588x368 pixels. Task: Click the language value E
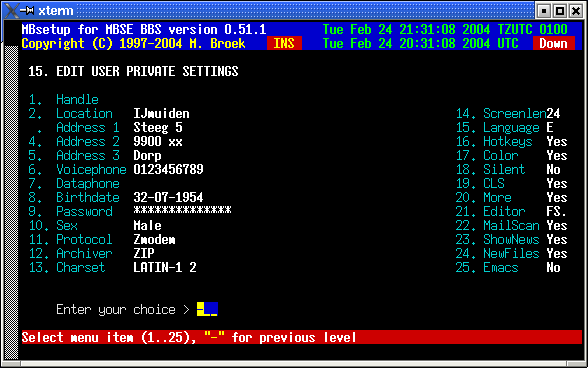[550, 128]
